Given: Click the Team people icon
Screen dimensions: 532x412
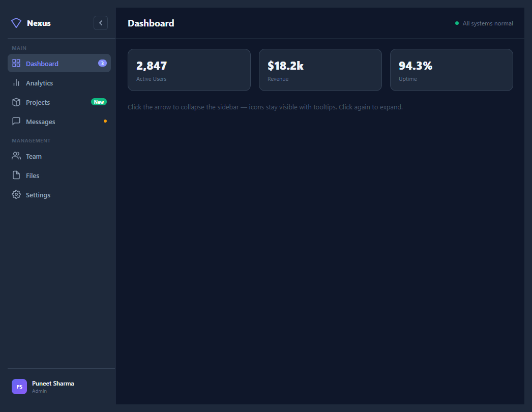Looking at the screenshot, I should pyautogui.click(x=16, y=156).
